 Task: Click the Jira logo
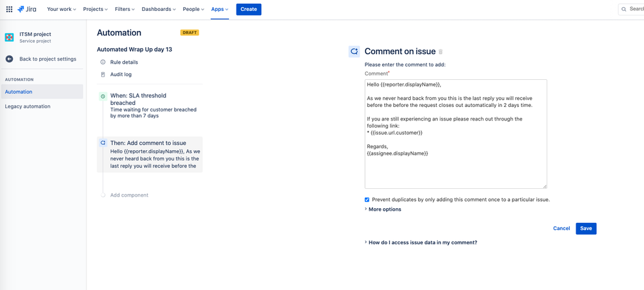[26, 9]
